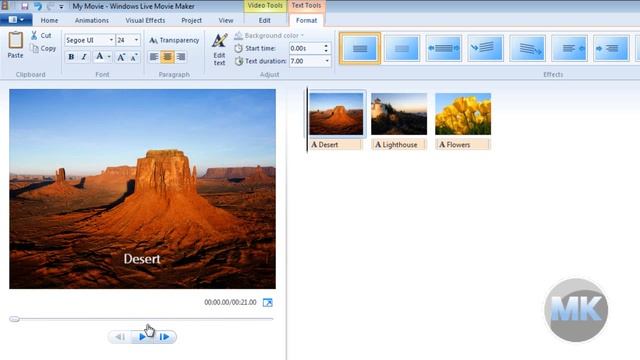Select the Flowers clip thumbnail
The width and height of the screenshot is (640, 360).
click(463, 114)
